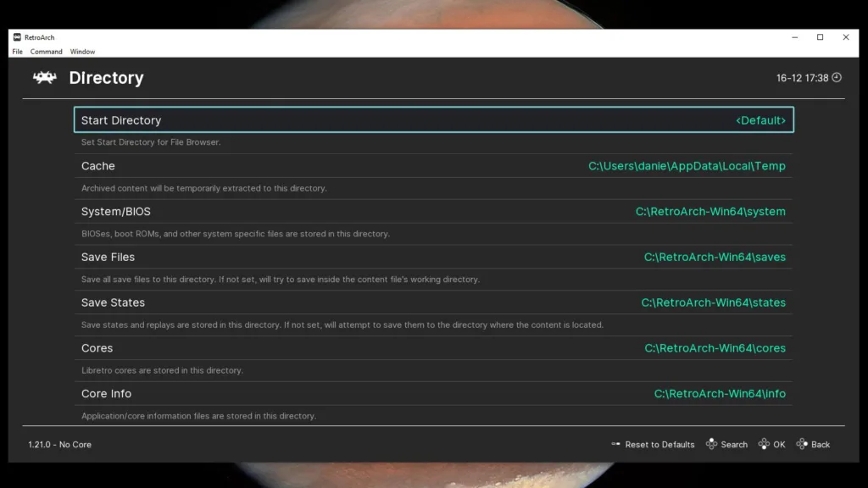Click the RetroArch invader logo in the header

tap(46, 77)
